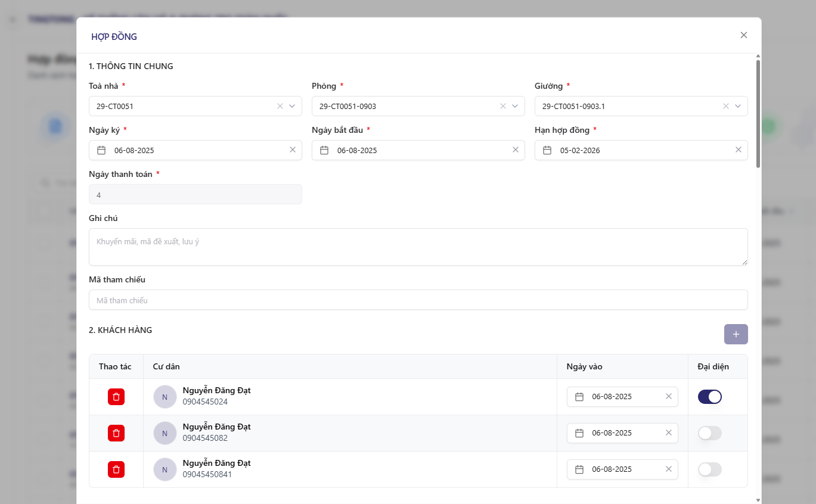Close the Hợp đồng dialog
Screen dimensions: 816x504
pos(744,35)
